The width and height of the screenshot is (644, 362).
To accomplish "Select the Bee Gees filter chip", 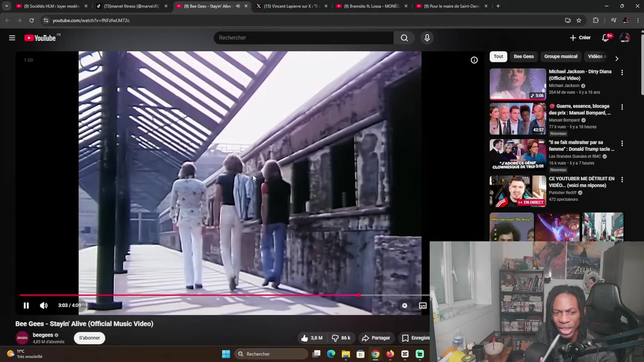I will click(524, 56).
